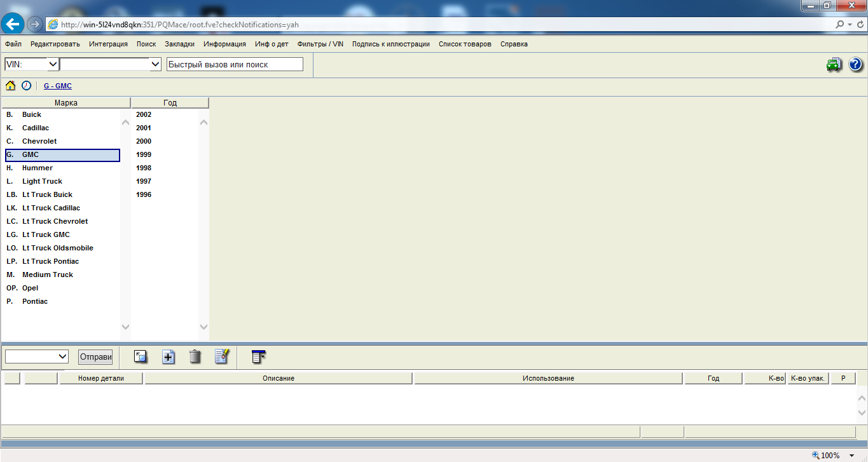Click the Отправи button
Viewport: 868px width, 462px height.
pos(95,357)
